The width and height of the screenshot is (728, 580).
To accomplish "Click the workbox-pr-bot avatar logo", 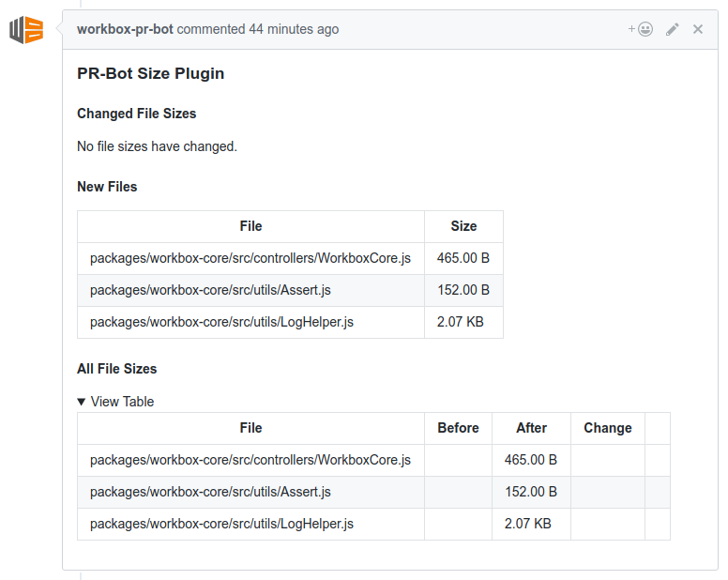I will [26, 29].
